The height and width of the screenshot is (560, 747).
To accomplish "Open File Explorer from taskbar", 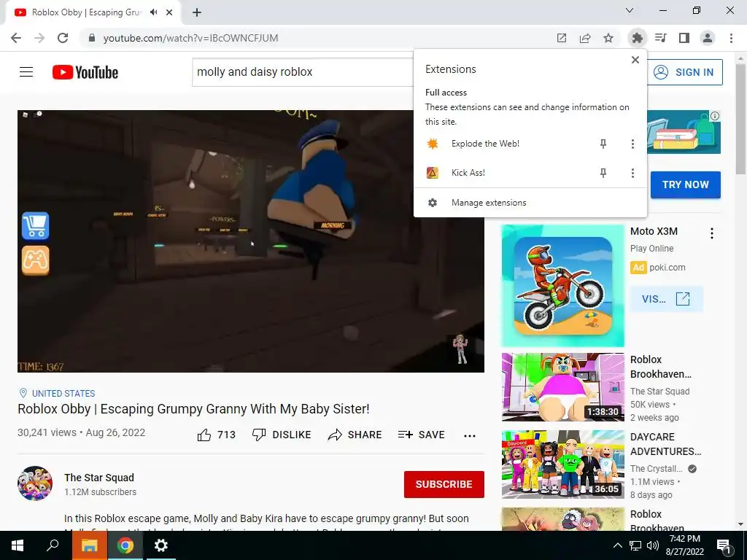I will [x=89, y=545].
